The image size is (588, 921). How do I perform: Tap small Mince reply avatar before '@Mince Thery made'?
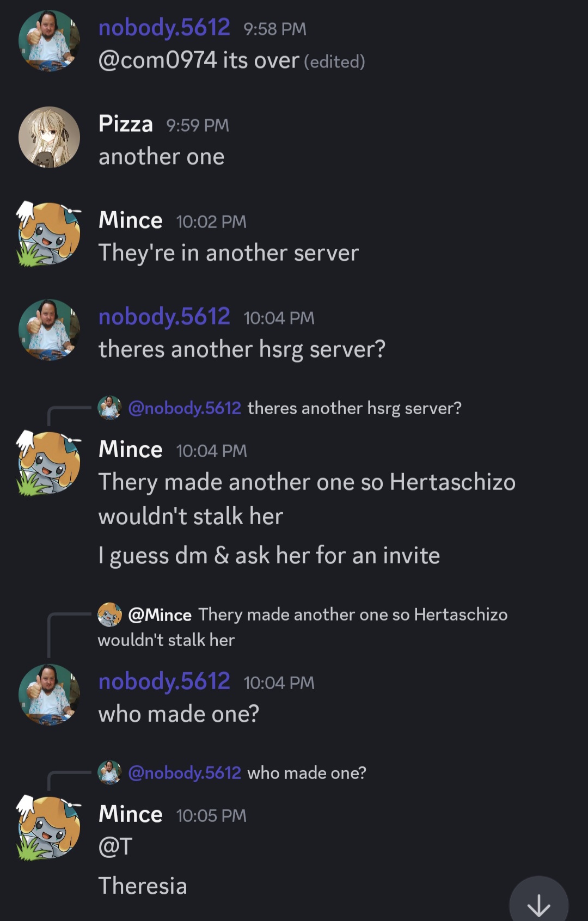coord(109,615)
